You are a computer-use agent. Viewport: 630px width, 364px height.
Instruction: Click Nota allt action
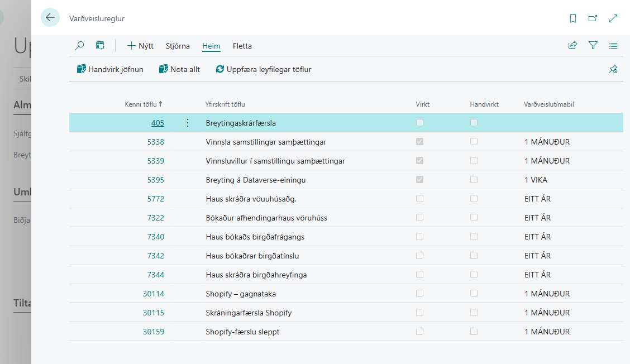pos(180,69)
